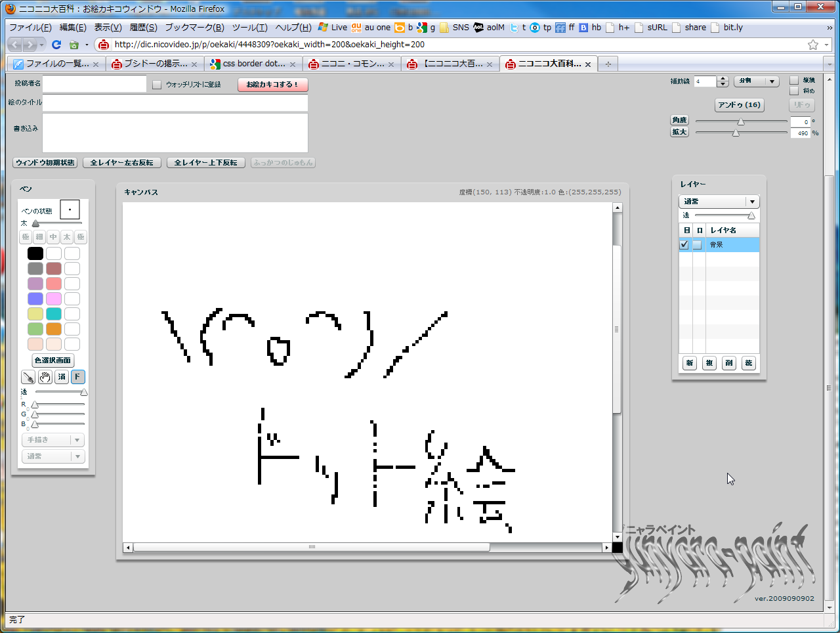Image resolution: width=840 pixels, height=633 pixels.
Task: Open the SNS bookmark folder
Action: click(x=454, y=28)
